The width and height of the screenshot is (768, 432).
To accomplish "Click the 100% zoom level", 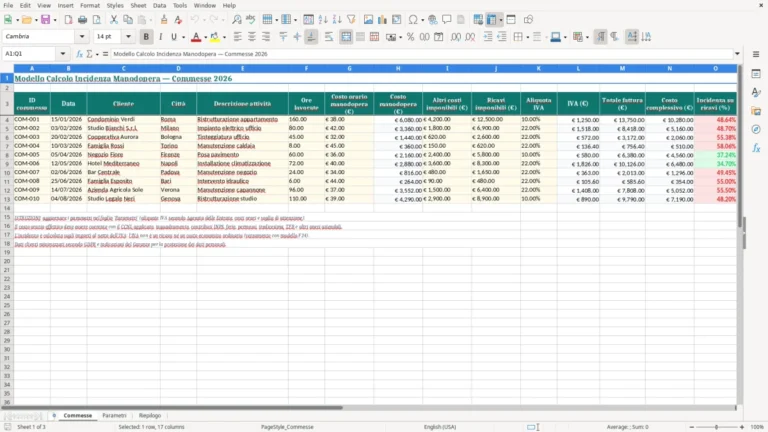I will pos(757,427).
